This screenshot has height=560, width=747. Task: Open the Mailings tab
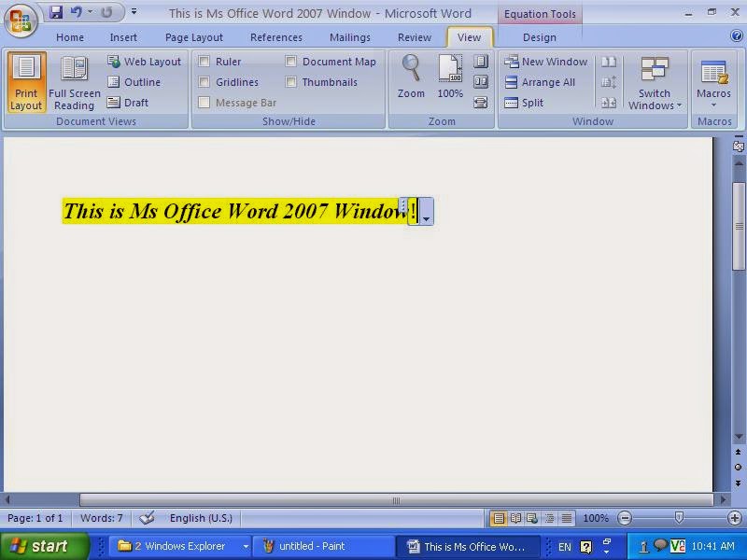click(x=349, y=37)
